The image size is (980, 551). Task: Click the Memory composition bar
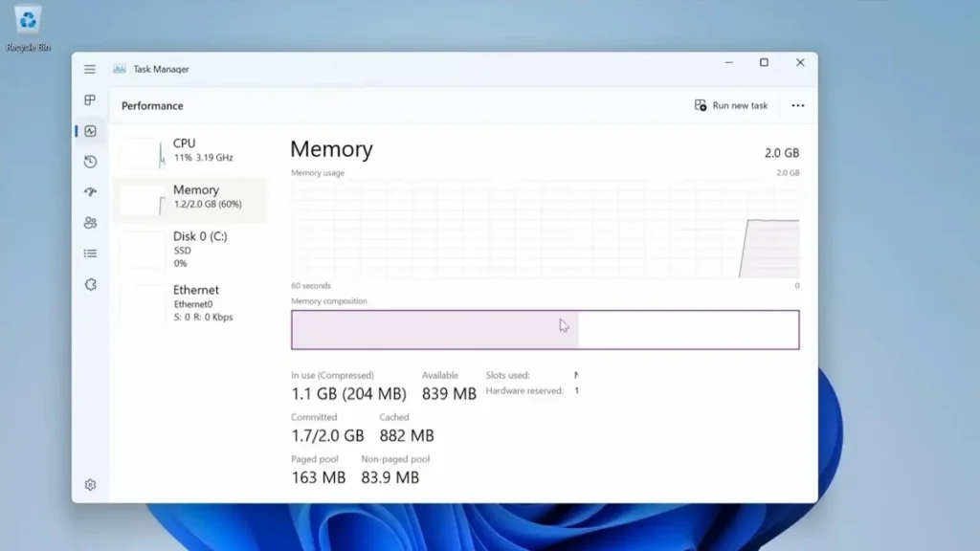click(x=545, y=330)
